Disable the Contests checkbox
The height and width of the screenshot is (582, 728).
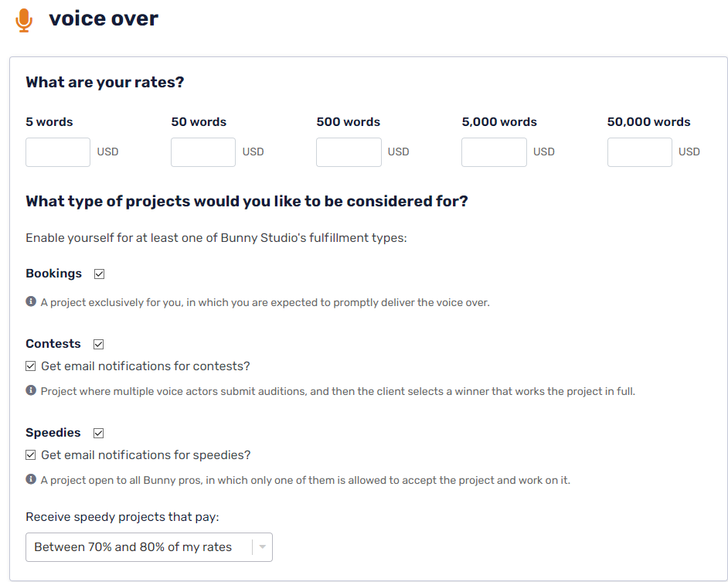pyautogui.click(x=98, y=344)
